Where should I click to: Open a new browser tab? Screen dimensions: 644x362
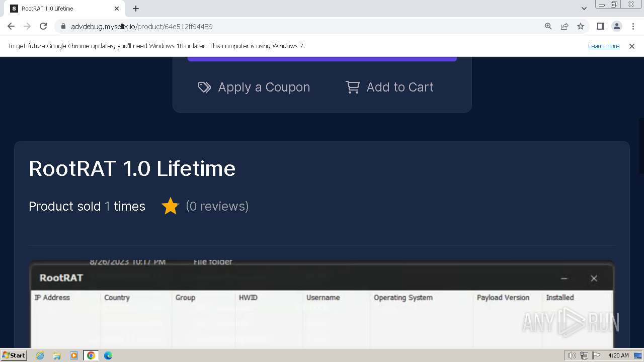point(136,9)
